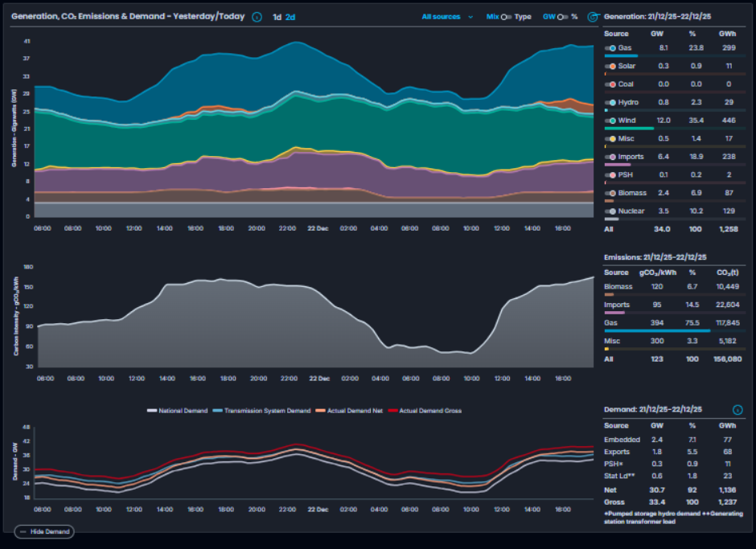Viewport: 756px width, 549px height.
Task: Disable the Gas source toggle
Action: [611, 48]
